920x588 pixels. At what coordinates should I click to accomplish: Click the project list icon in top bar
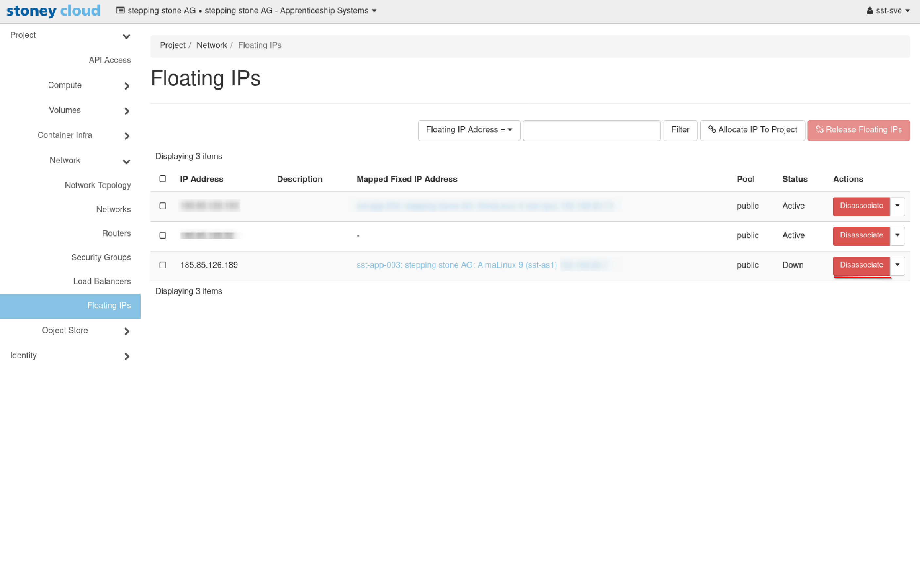point(120,10)
